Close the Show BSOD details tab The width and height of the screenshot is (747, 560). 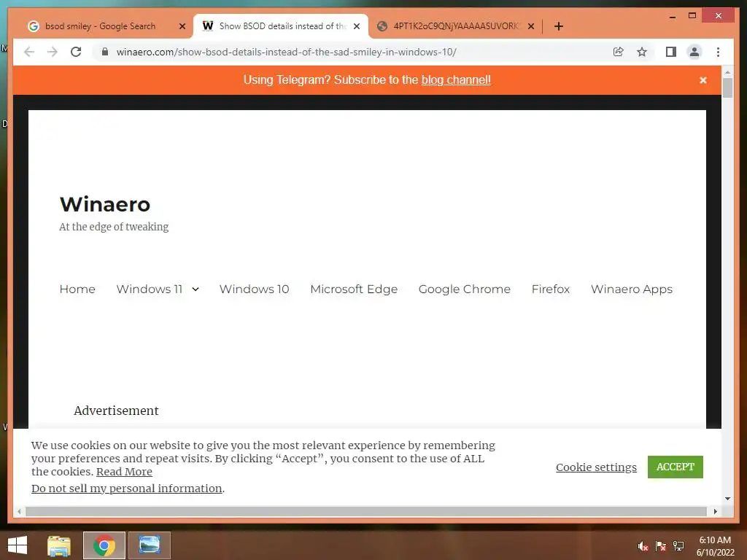[356, 26]
